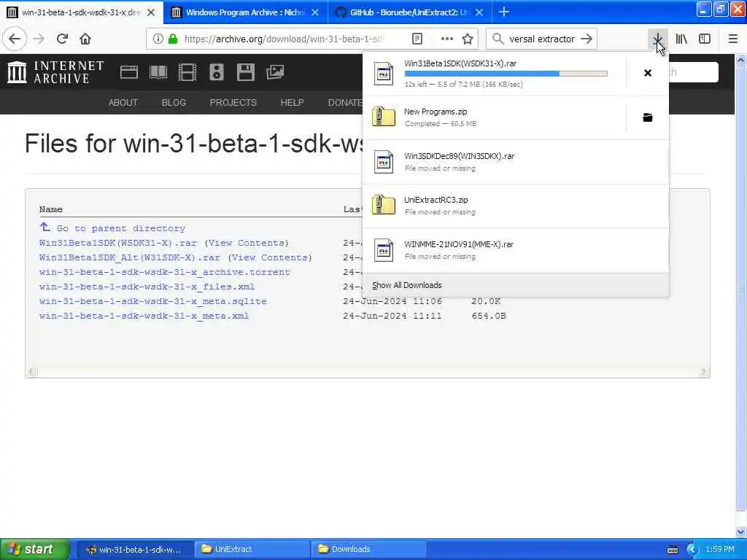Click the Internet Archive logo

[55, 72]
